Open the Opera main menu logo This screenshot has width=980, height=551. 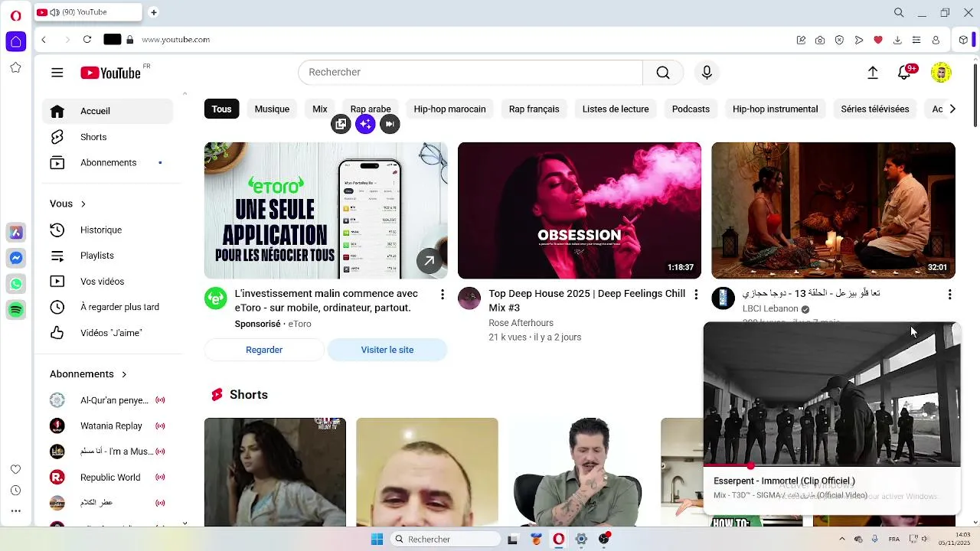[x=15, y=15]
